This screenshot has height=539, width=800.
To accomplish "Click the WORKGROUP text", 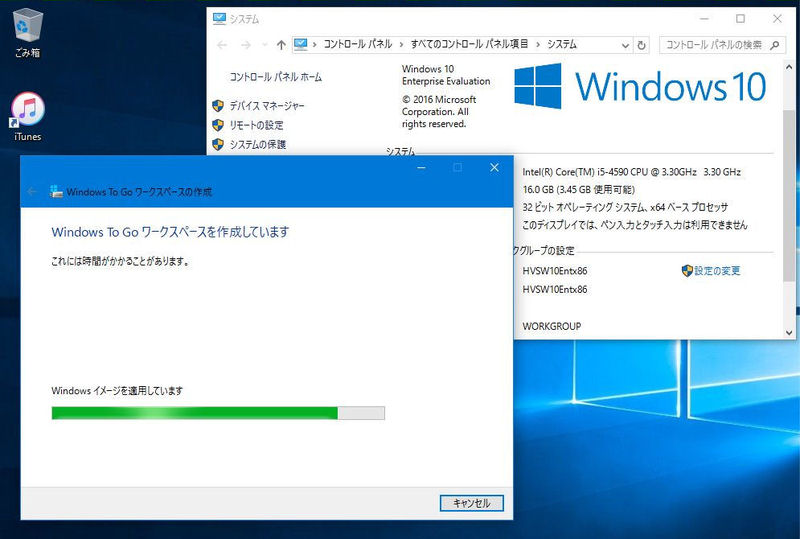I will 552,326.
